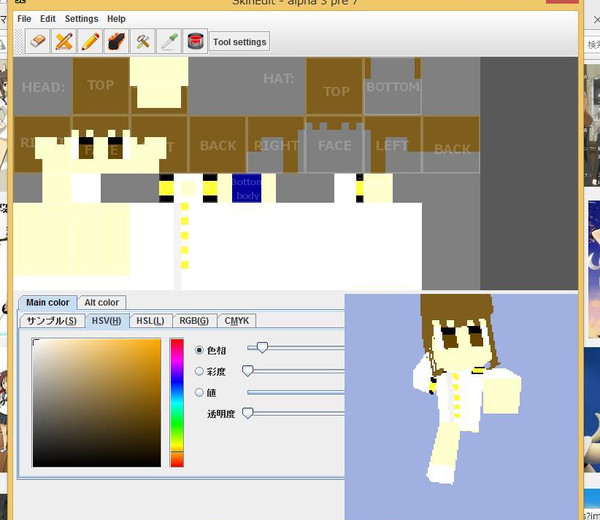Click the hat LEFT region on the canvas
Screen dimensions: 600x520
click(393, 145)
